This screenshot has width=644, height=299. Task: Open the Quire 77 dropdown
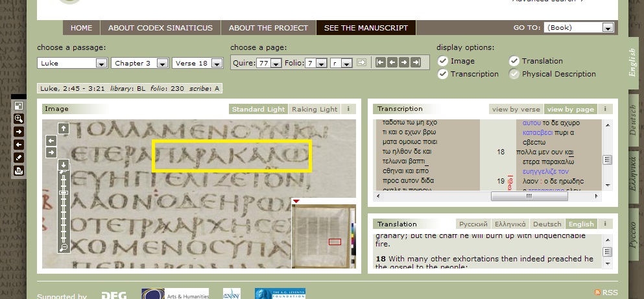[269, 64]
